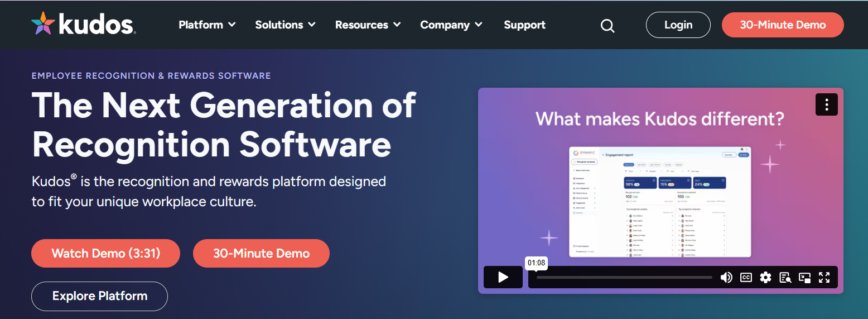The width and height of the screenshot is (868, 319).
Task: Click header 30-Minute Demo button
Action: (783, 25)
